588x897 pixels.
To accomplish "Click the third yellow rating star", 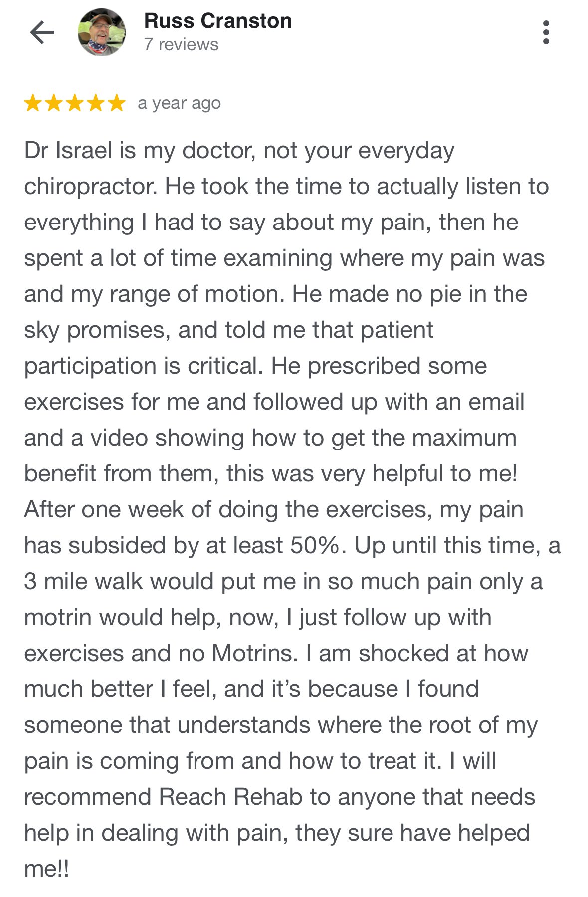I will [75, 103].
